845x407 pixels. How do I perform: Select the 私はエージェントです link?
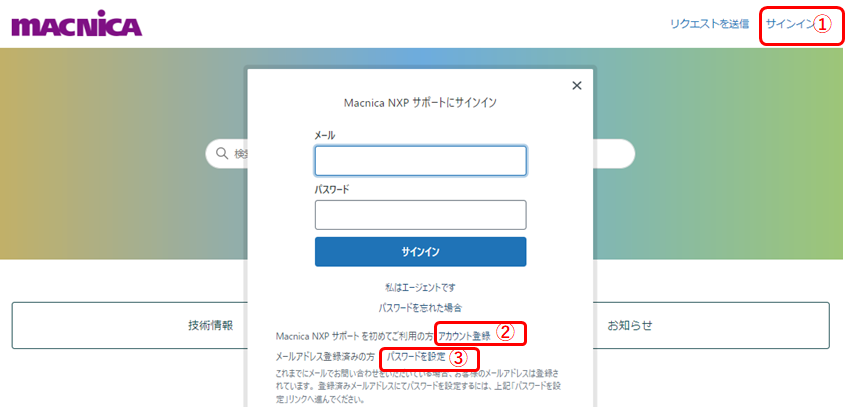420,287
